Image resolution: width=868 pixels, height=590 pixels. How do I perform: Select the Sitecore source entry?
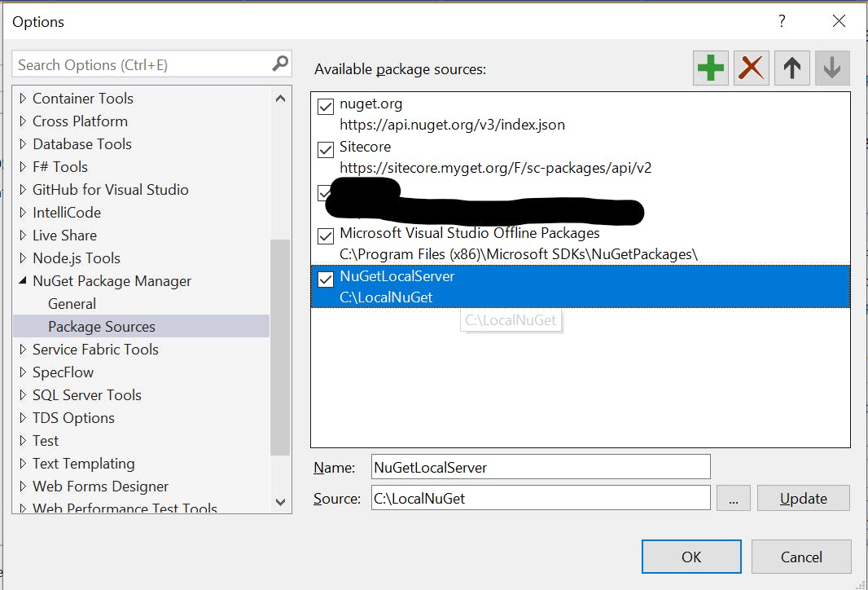click(x=580, y=157)
